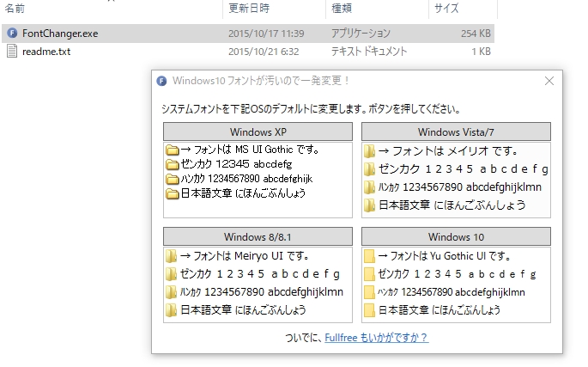Click folder icon beside 'ゼンカク' in Windows 8/8.1 panel
This screenshot has width=588, height=367.
click(x=171, y=274)
